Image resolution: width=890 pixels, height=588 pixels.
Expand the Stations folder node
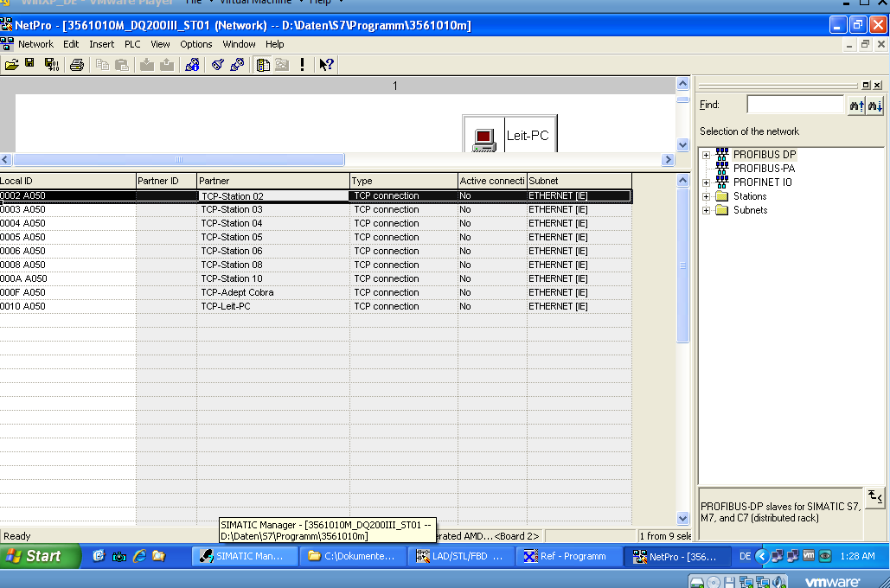tap(706, 196)
